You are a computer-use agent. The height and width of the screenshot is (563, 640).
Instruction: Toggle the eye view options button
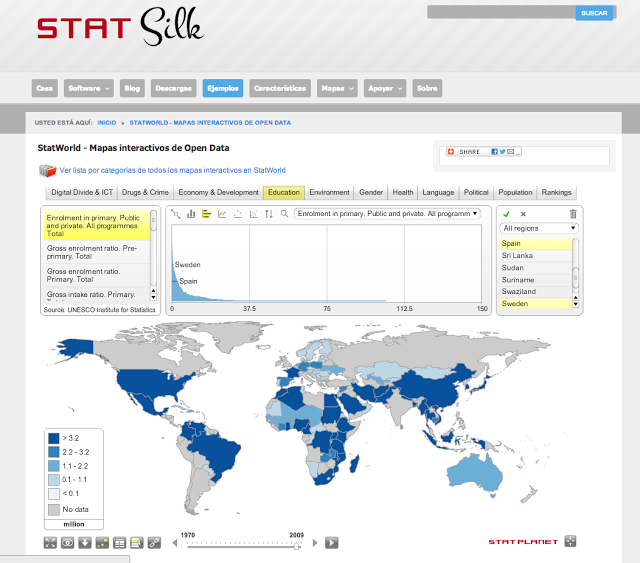point(67,543)
